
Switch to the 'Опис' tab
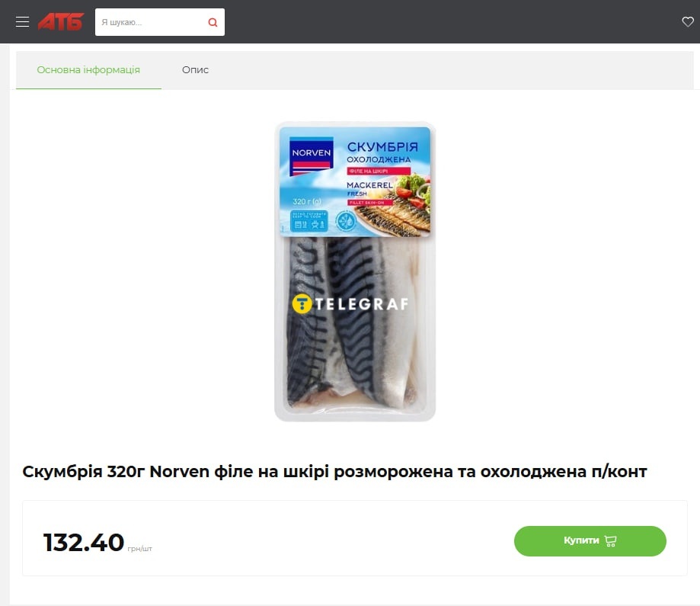pos(195,70)
